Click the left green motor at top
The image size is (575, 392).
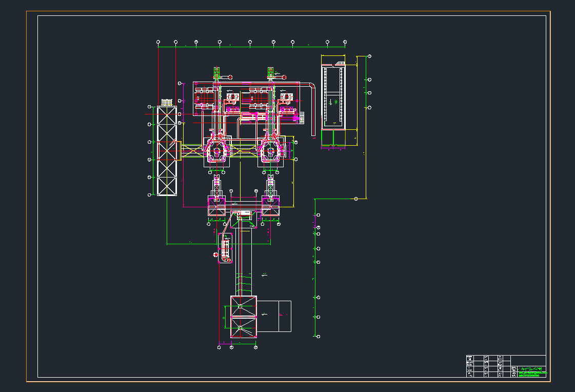pyautogui.click(x=217, y=71)
